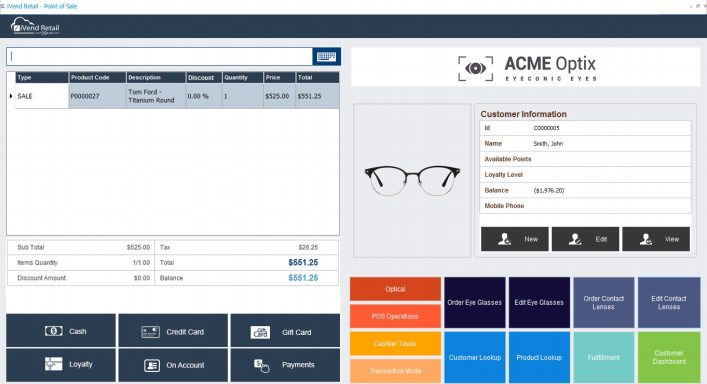Click the On Account icon
707x384 pixels.
pyautogui.click(x=152, y=365)
